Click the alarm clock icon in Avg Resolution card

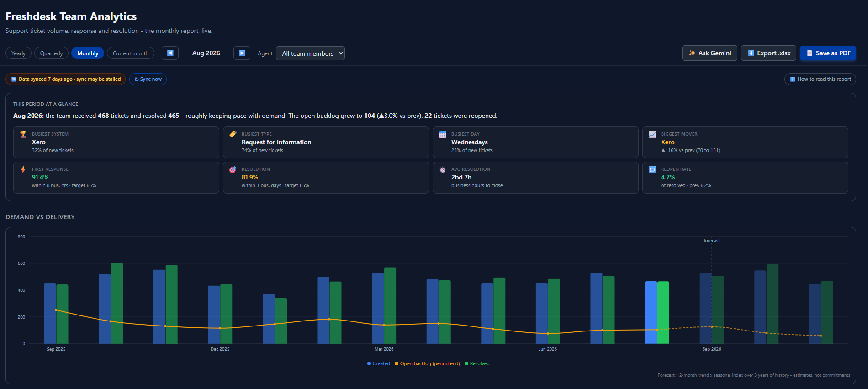click(443, 169)
